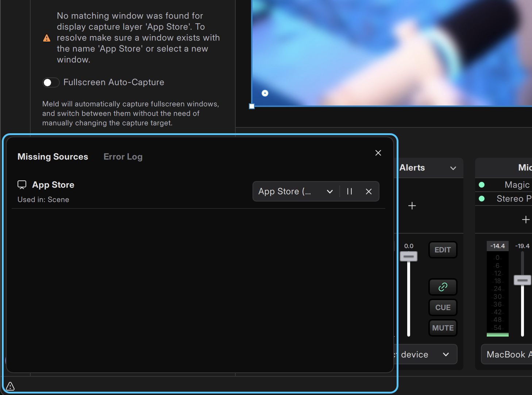Switch to the Error Log tab
Image resolution: width=532 pixels, height=395 pixels.
click(123, 157)
